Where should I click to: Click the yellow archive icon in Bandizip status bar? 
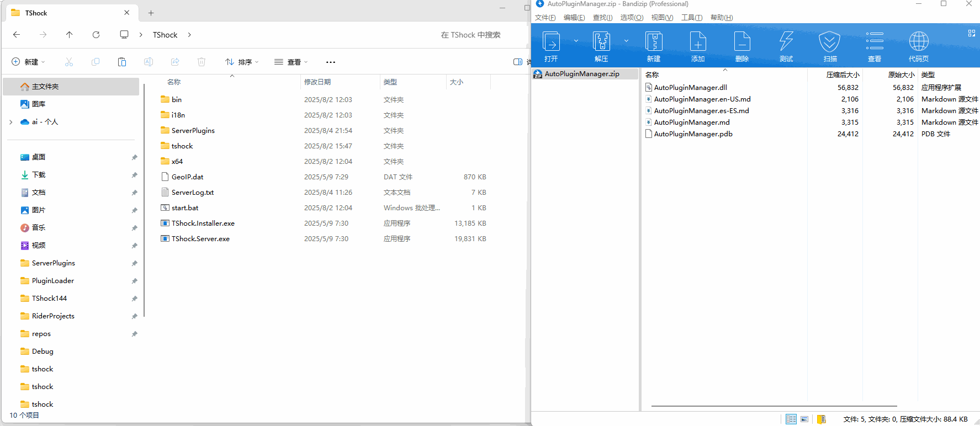click(821, 419)
